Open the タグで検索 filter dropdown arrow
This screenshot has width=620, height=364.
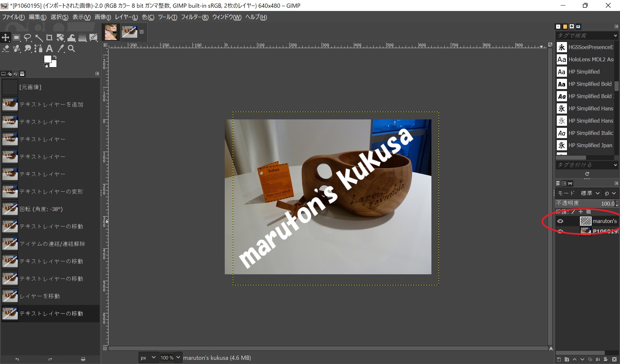point(615,35)
